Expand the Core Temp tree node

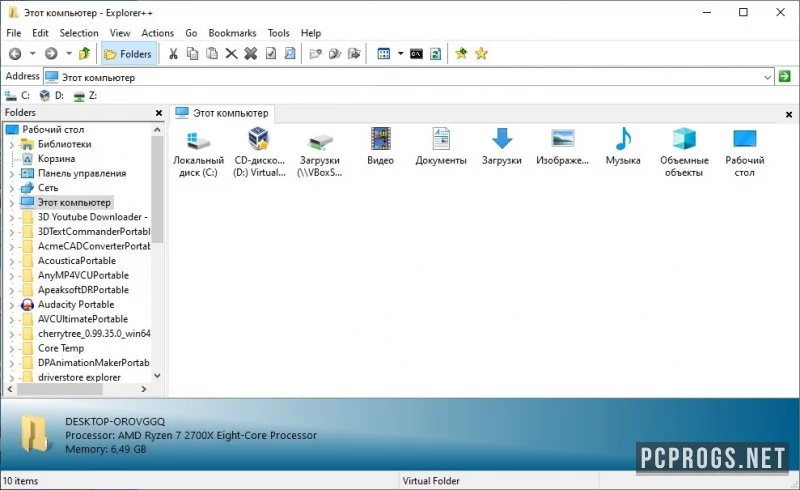pos(12,349)
